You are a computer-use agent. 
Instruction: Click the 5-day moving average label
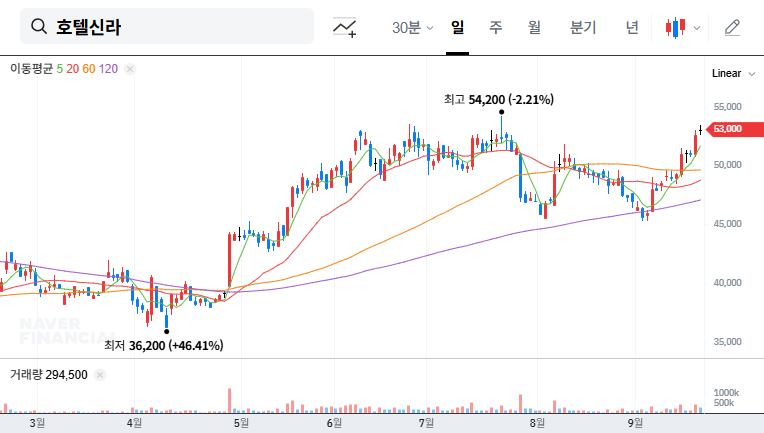(x=59, y=69)
